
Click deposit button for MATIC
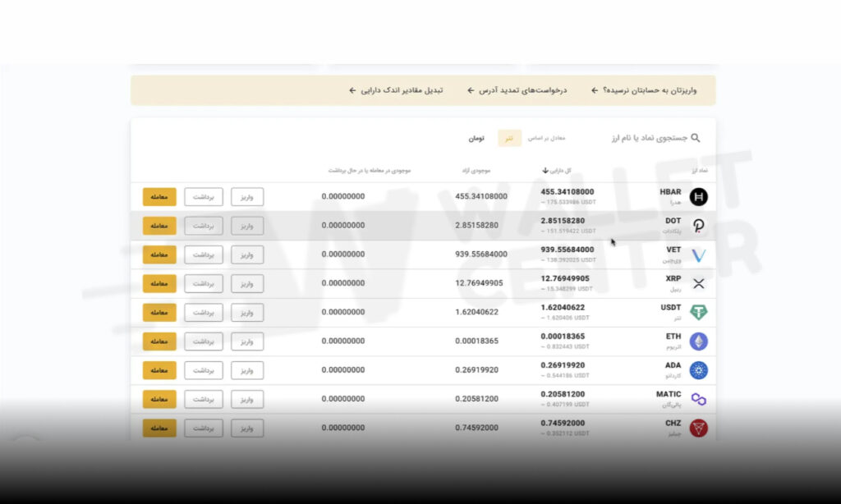click(x=247, y=400)
